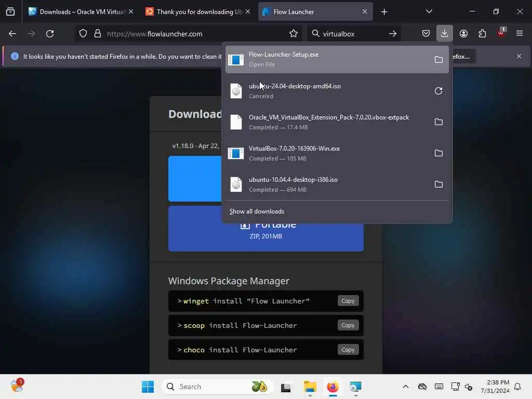Click the taskbar Search box

(x=218, y=387)
